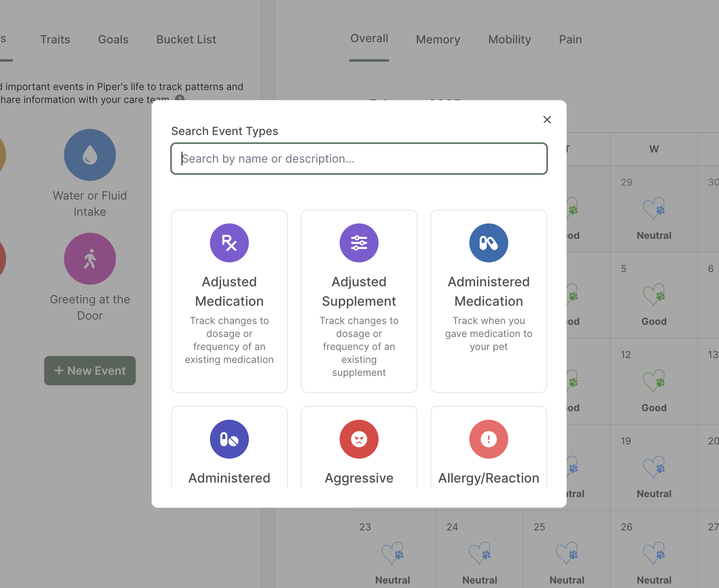Screen dimensions: 719x588
Task: Click the heart paw icon on day 12
Action: coord(654,381)
